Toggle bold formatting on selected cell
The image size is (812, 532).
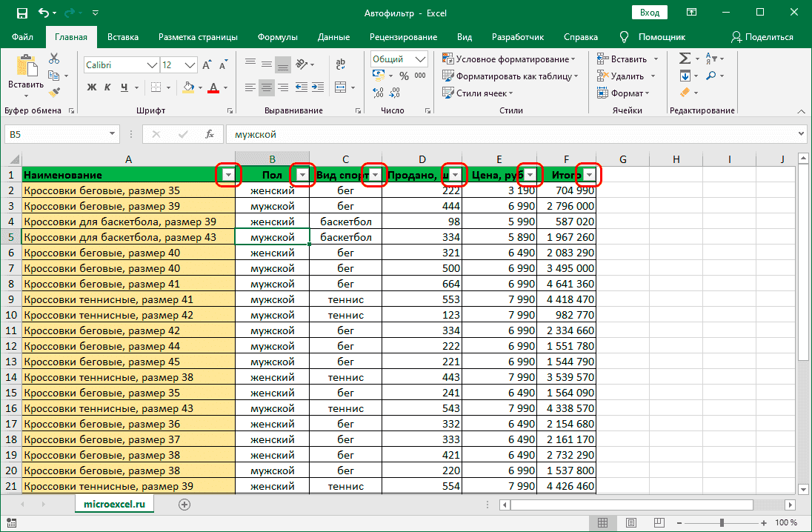[x=91, y=87]
